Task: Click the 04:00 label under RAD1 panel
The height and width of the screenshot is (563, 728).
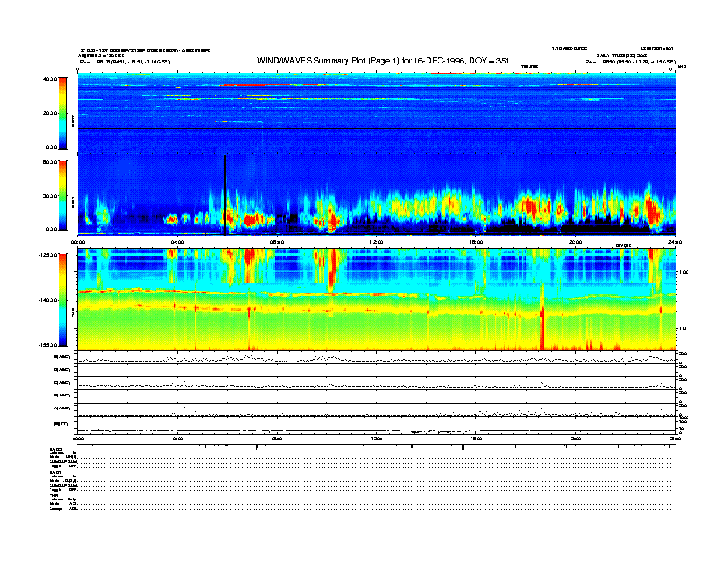Action: click(x=177, y=242)
